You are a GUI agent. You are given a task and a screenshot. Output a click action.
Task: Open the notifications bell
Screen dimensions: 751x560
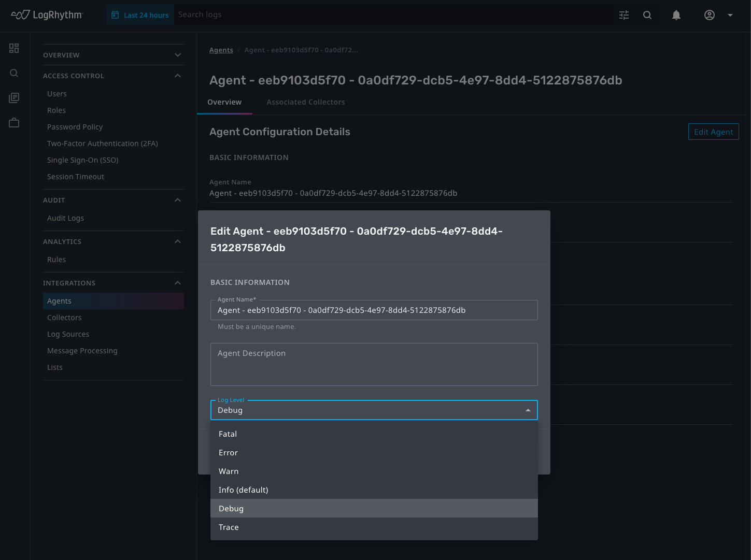(676, 15)
